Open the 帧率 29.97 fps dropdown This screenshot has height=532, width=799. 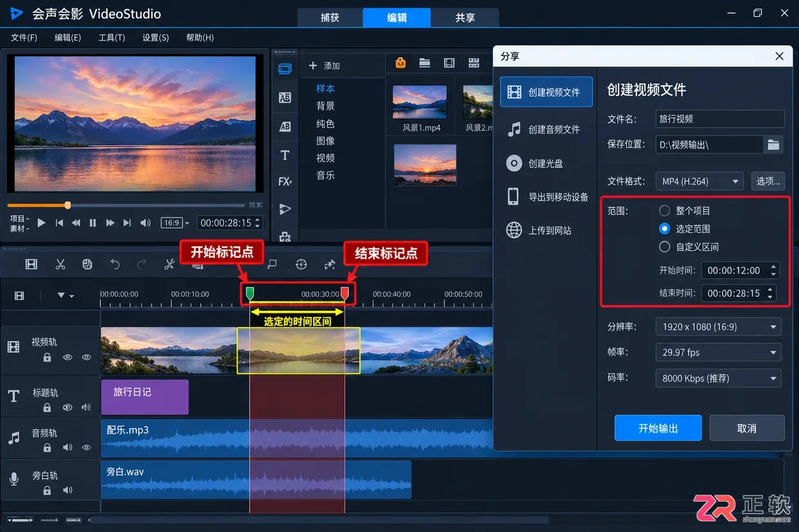click(x=718, y=352)
